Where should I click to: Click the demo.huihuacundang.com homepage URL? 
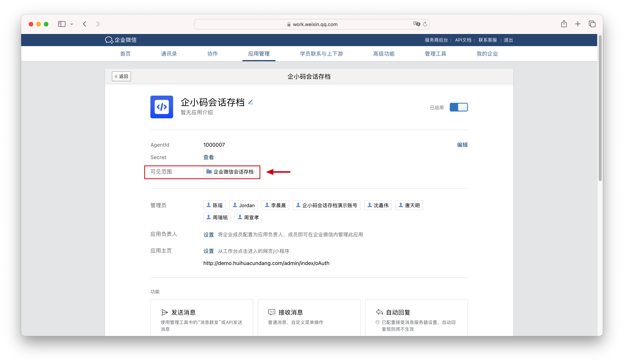pyautogui.click(x=266, y=263)
